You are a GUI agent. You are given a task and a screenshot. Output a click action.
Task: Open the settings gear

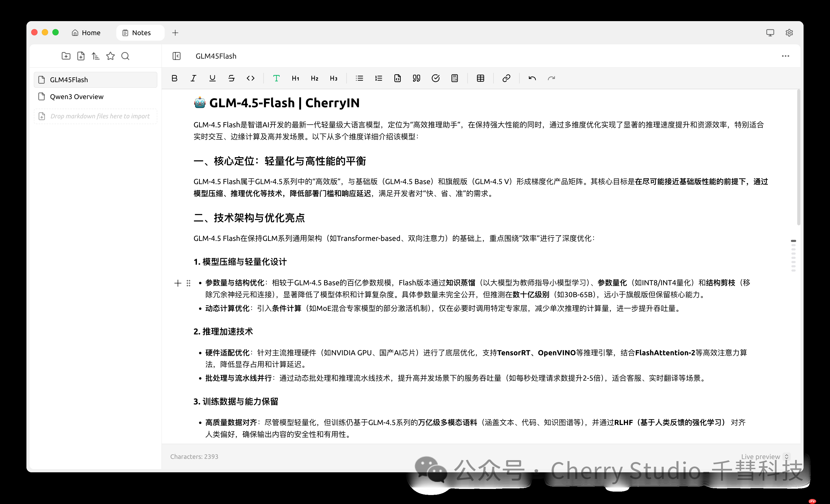pyautogui.click(x=790, y=32)
